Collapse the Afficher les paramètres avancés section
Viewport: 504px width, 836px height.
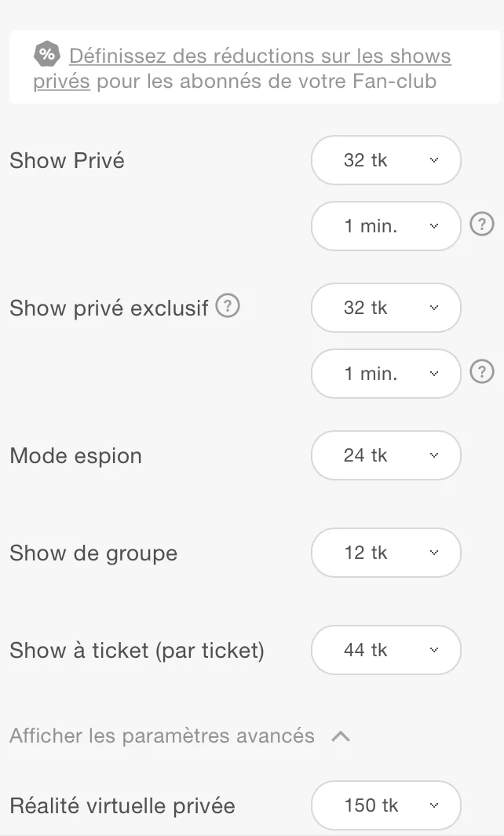pos(162,736)
